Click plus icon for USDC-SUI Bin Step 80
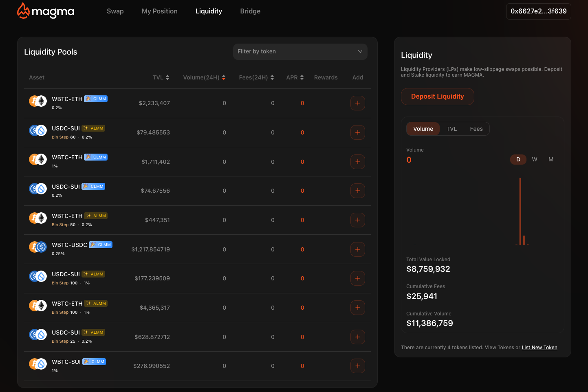588x392 pixels. point(357,132)
